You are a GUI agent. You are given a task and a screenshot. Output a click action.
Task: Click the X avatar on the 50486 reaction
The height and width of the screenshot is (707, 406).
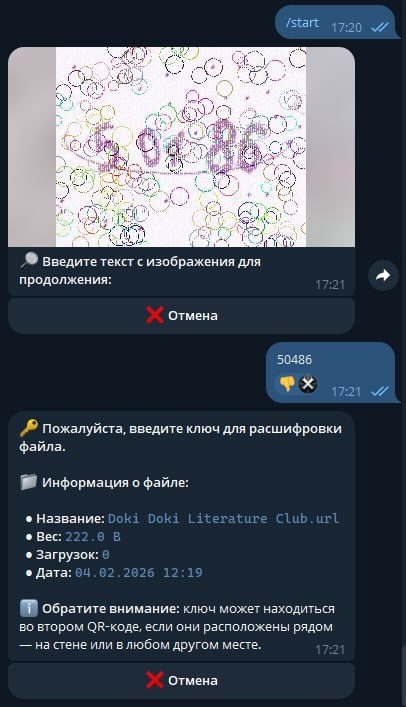(308, 384)
